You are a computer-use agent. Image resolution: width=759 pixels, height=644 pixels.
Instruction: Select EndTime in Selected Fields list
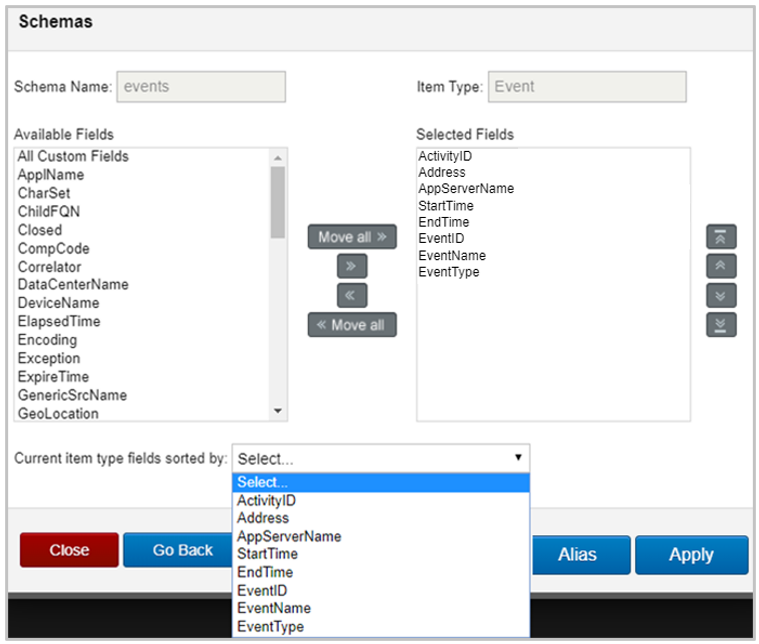point(553,222)
